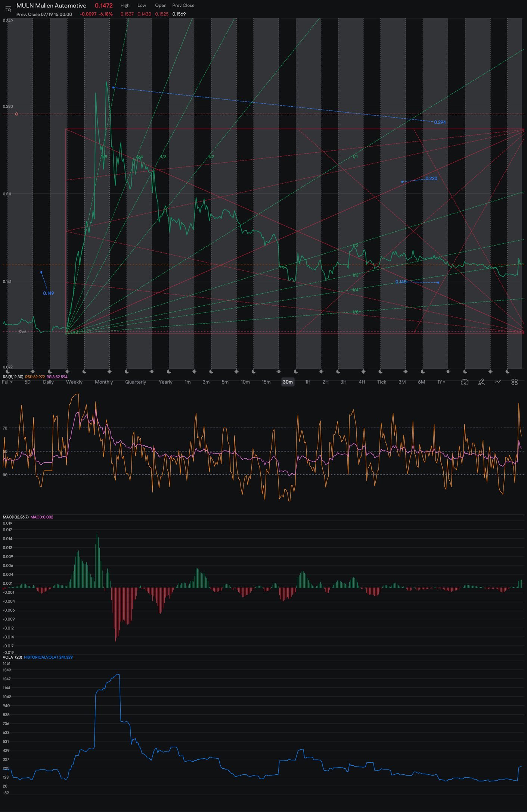Select the 1m interval
This screenshot has width=527, height=812.
pos(187,382)
